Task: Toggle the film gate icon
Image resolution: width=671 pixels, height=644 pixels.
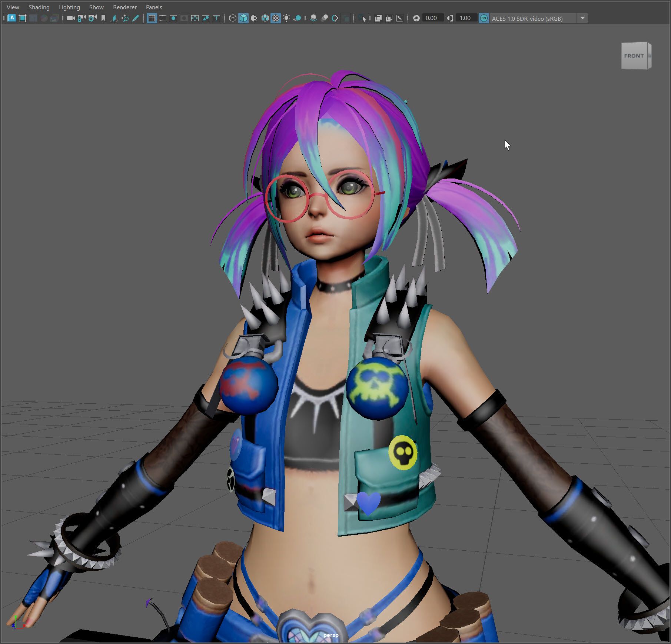Action: pyautogui.click(x=162, y=18)
